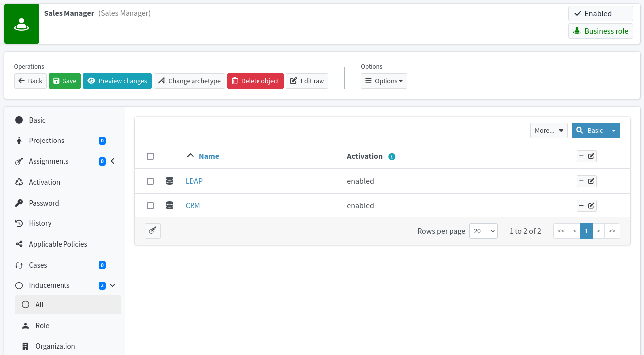This screenshot has width=644, height=355.
Task: Check the LDAP row checkbox
Action: pyautogui.click(x=150, y=181)
